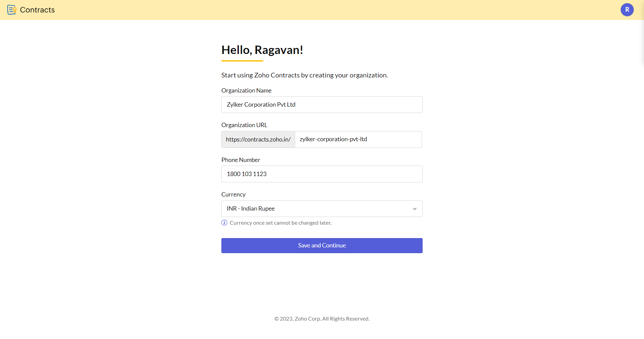
Task: Focus the Phone Number input field
Action: coord(322,174)
